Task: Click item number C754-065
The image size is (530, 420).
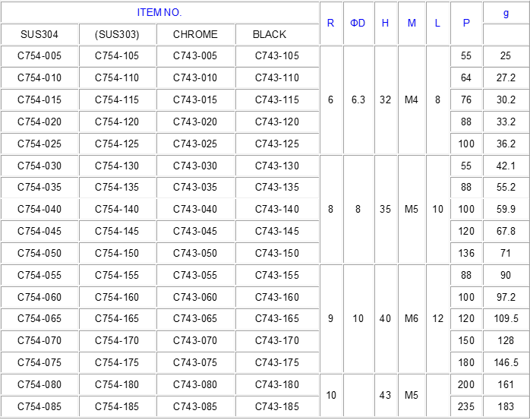Action: click(x=39, y=318)
